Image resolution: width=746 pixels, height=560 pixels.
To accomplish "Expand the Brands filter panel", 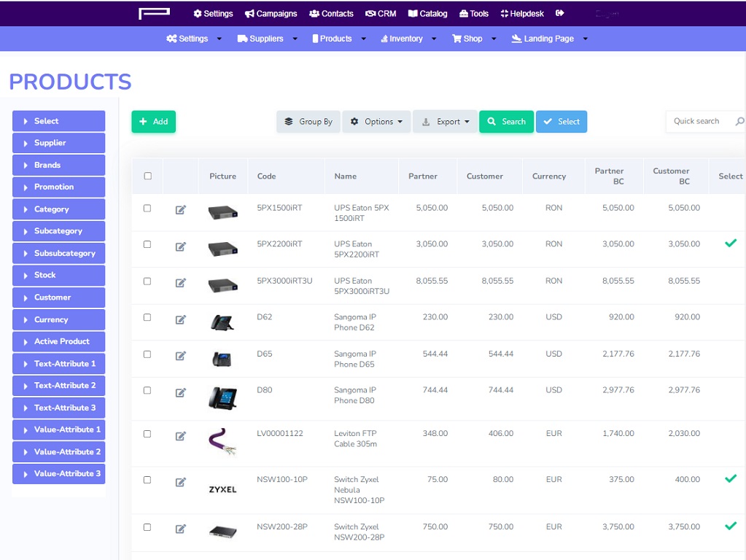I will click(58, 165).
